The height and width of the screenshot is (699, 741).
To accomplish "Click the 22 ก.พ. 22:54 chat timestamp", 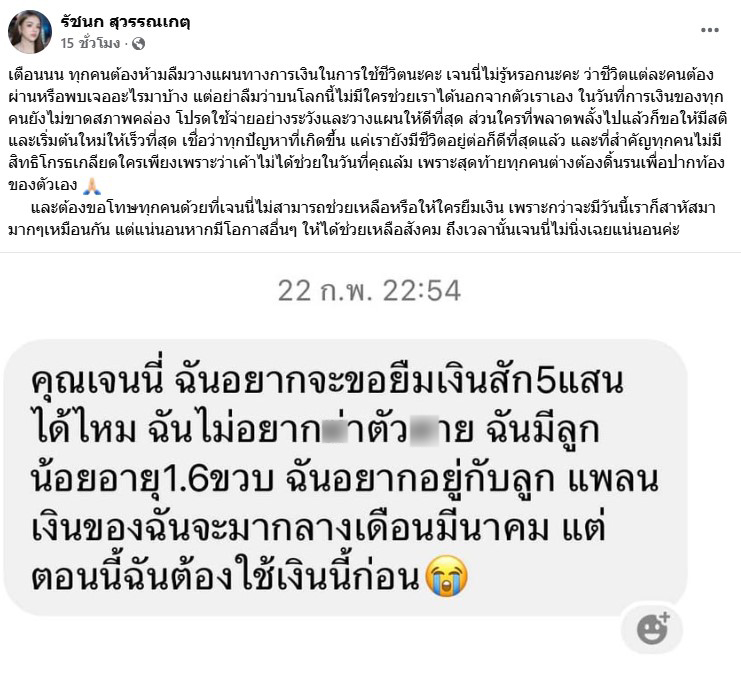I will 369,291.
